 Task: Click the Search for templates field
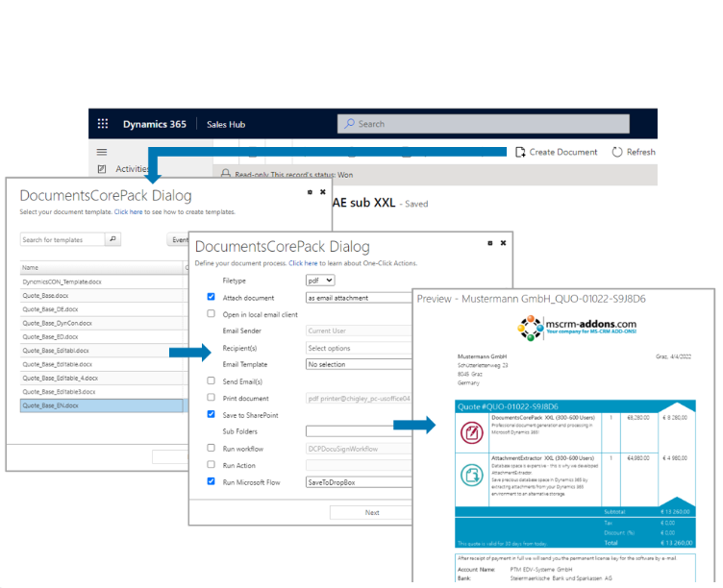62,239
